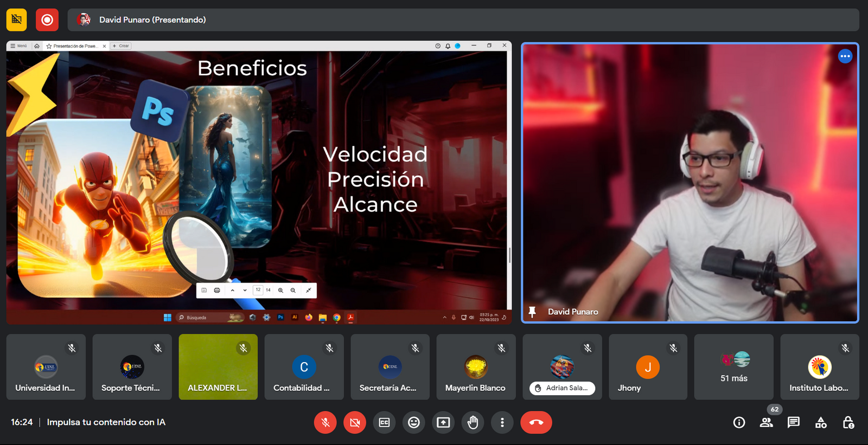Open meeting details info panel

tap(739, 422)
